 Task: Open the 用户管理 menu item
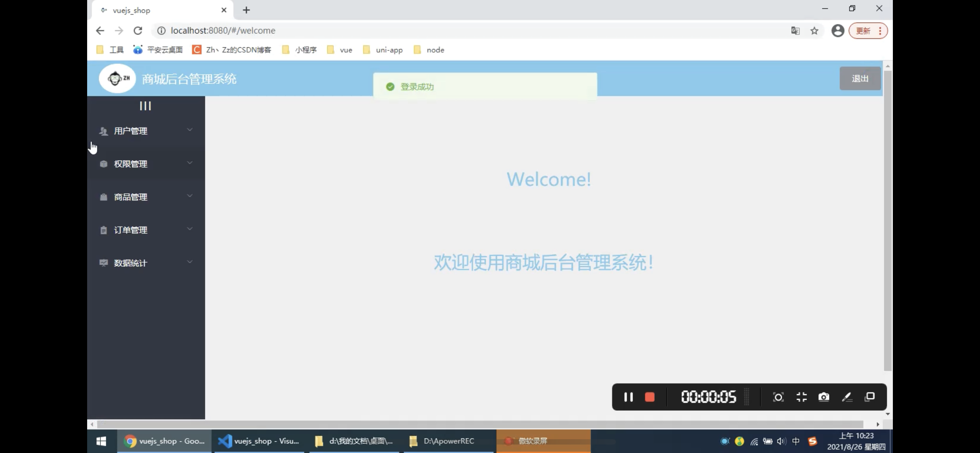click(146, 131)
